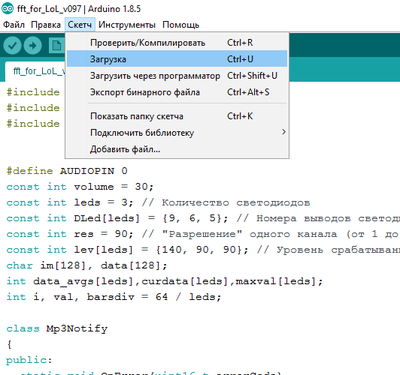Select Загрузить через программатор

[177, 76]
